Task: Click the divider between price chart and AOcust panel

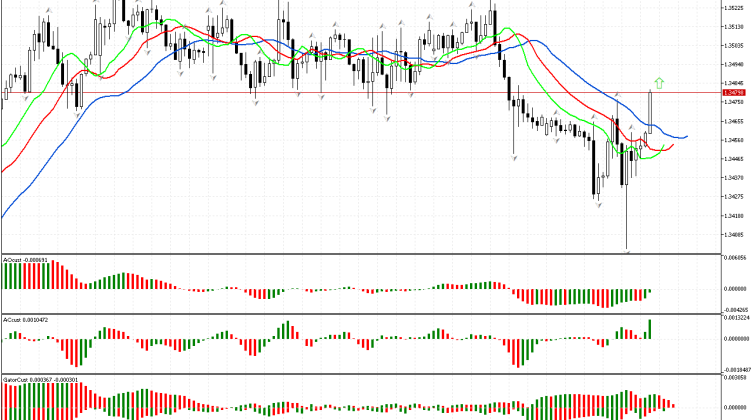Action: pyautogui.click(x=360, y=253)
